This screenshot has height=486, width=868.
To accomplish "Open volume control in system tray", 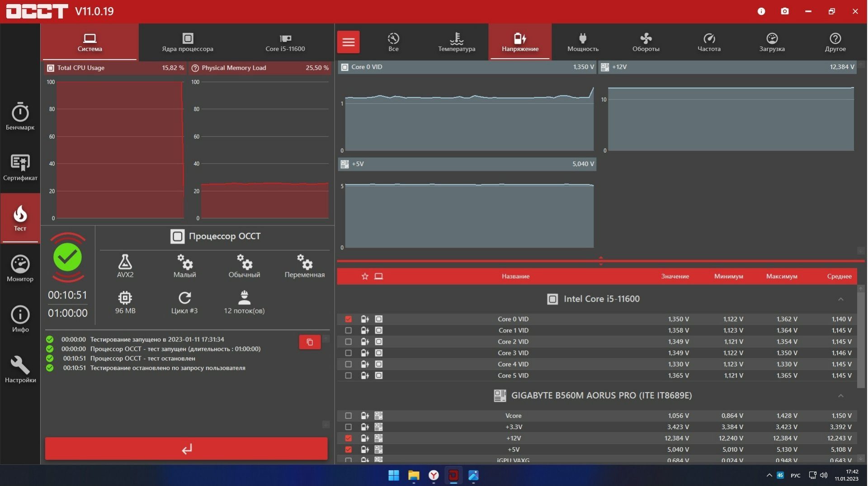I will (824, 475).
